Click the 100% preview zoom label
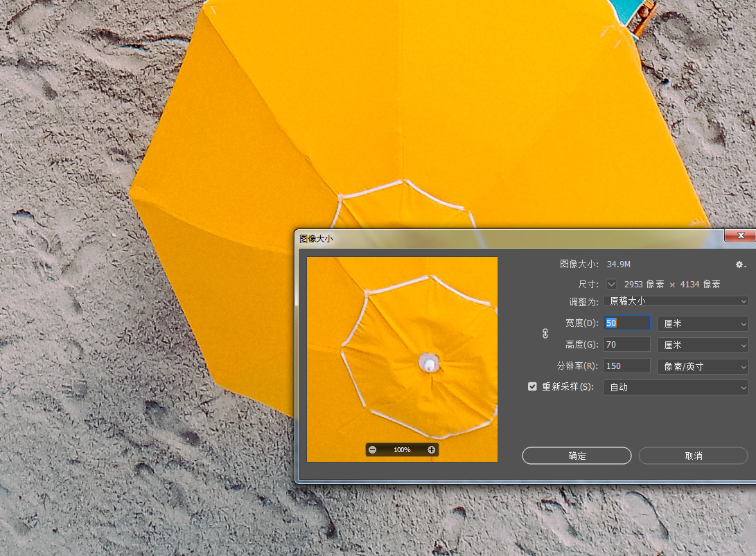The width and height of the screenshot is (756, 556). 402,450
